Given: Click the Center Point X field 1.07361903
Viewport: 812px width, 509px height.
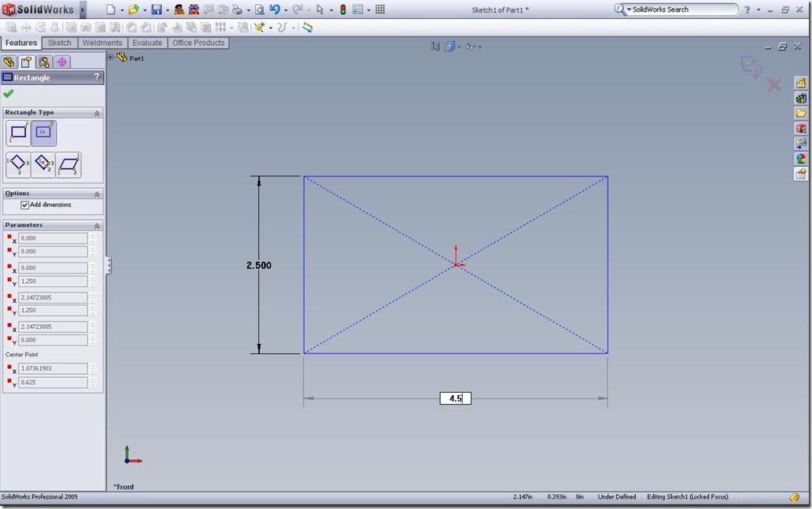Looking at the screenshot, I should pos(53,368).
